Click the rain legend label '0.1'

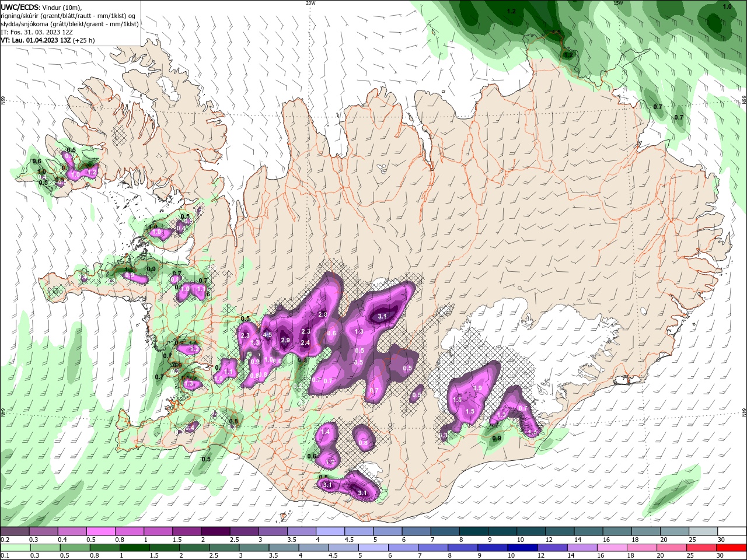(5, 556)
